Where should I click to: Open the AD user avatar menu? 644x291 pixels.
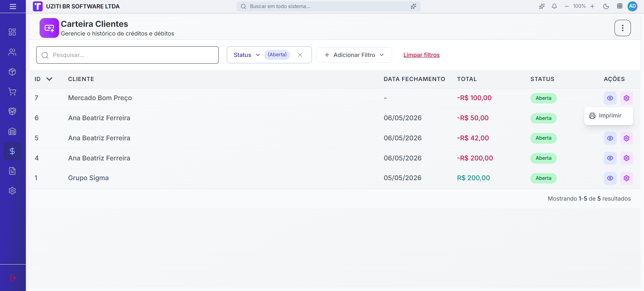632,6
